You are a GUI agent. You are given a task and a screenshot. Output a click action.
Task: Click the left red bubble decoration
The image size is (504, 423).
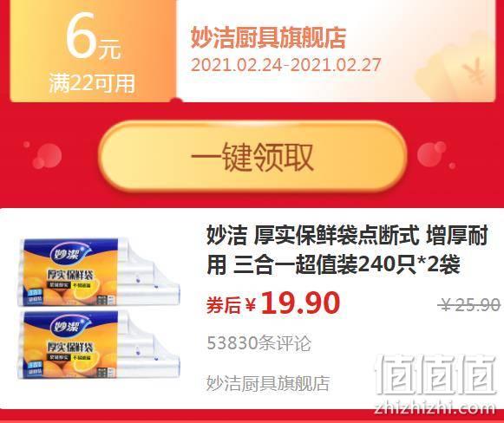(x=43, y=155)
